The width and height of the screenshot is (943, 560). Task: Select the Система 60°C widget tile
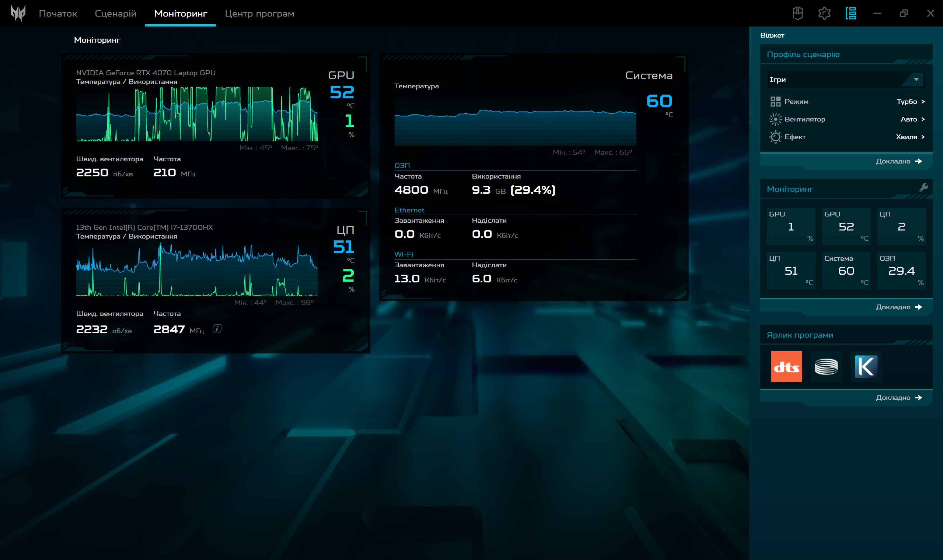[x=846, y=270]
